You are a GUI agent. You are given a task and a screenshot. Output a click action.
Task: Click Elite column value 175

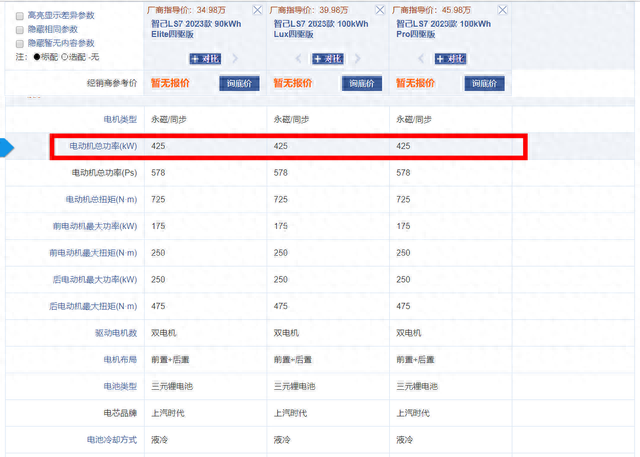(158, 226)
